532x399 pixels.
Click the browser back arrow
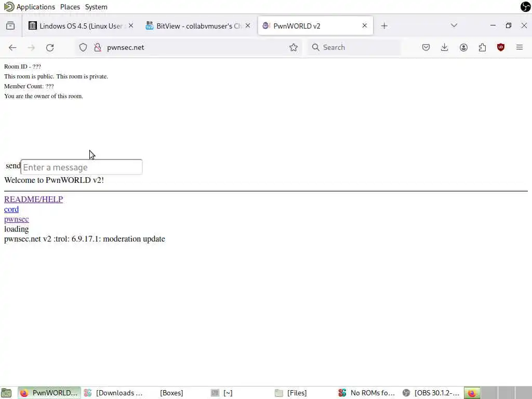(12, 47)
